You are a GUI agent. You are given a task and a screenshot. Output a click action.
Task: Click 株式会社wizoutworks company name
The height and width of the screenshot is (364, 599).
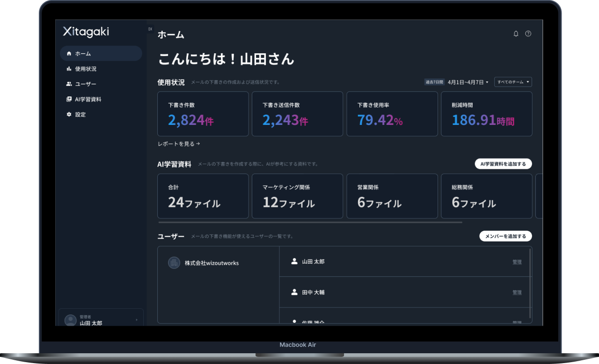pyautogui.click(x=212, y=263)
